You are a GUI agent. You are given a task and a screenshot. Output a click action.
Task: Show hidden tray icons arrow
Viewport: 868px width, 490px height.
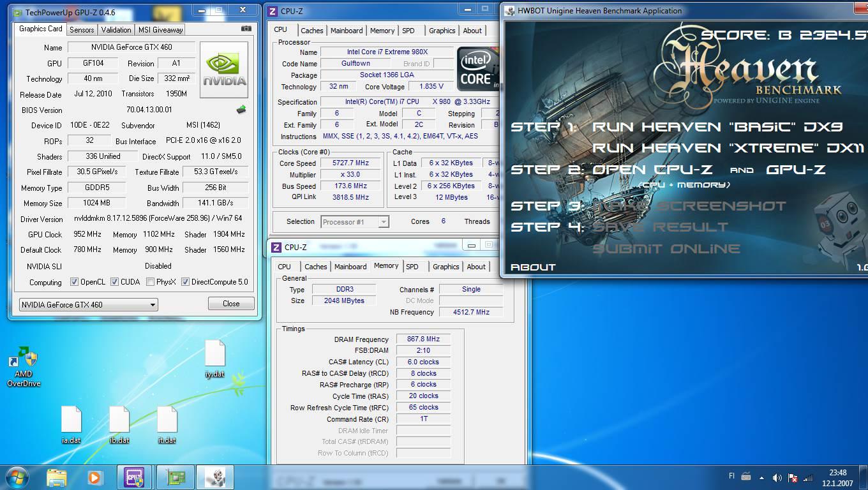point(761,477)
